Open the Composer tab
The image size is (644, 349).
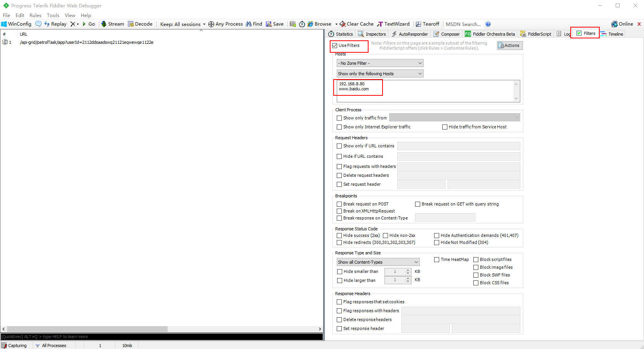tap(447, 34)
